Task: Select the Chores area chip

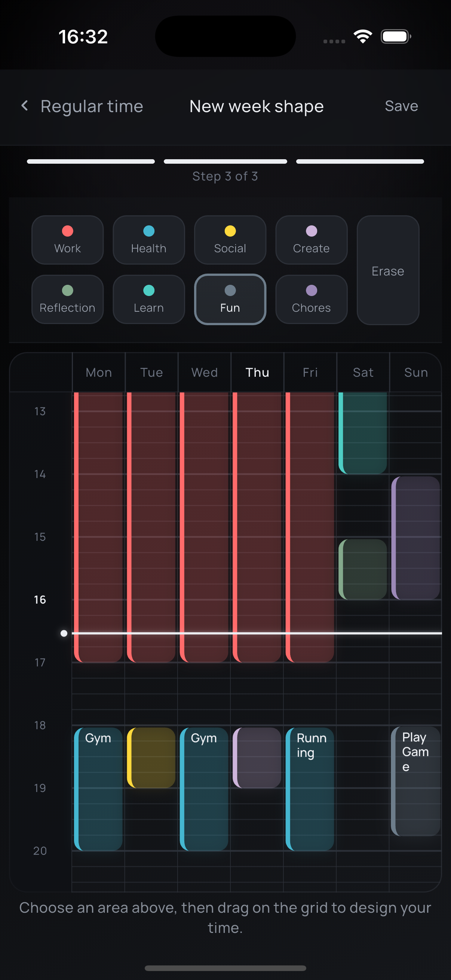Action: 311,299
